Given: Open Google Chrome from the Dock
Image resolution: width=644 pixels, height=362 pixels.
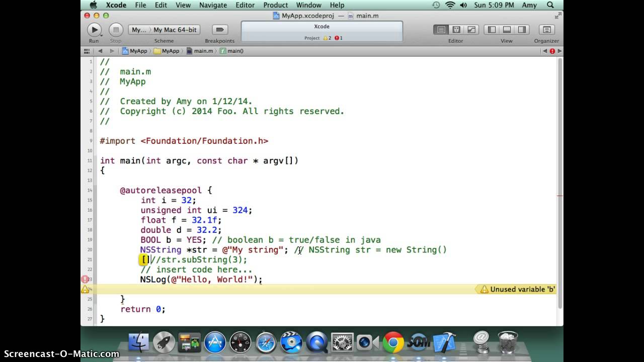Looking at the screenshot, I should (x=393, y=342).
